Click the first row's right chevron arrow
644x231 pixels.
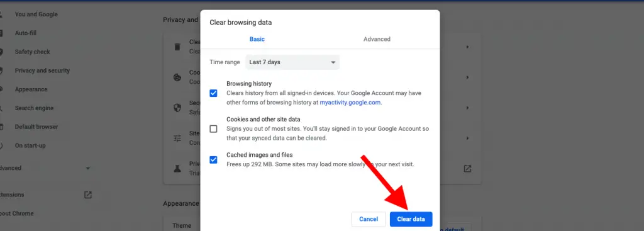[467, 47]
